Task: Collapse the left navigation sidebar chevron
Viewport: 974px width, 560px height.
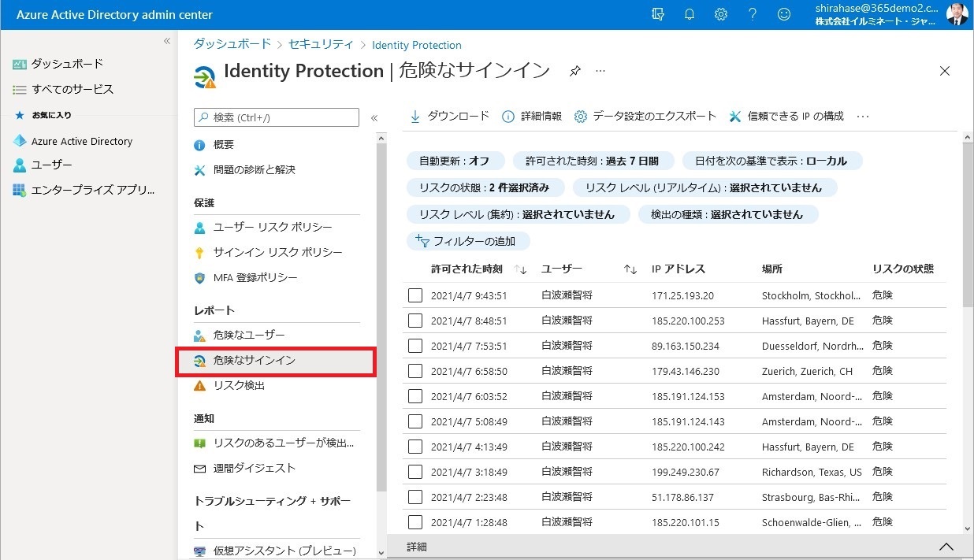Action: tap(167, 41)
